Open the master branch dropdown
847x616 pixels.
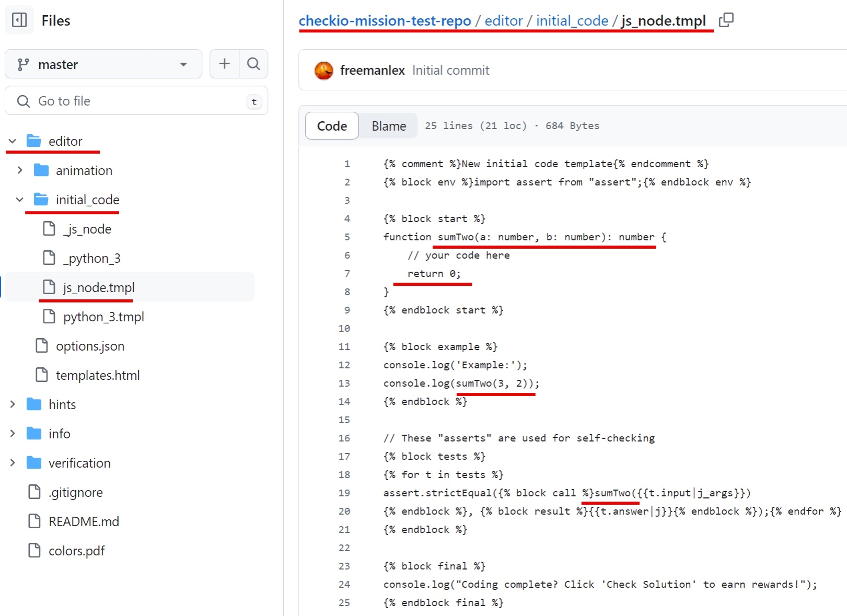click(x=103, y=64)
